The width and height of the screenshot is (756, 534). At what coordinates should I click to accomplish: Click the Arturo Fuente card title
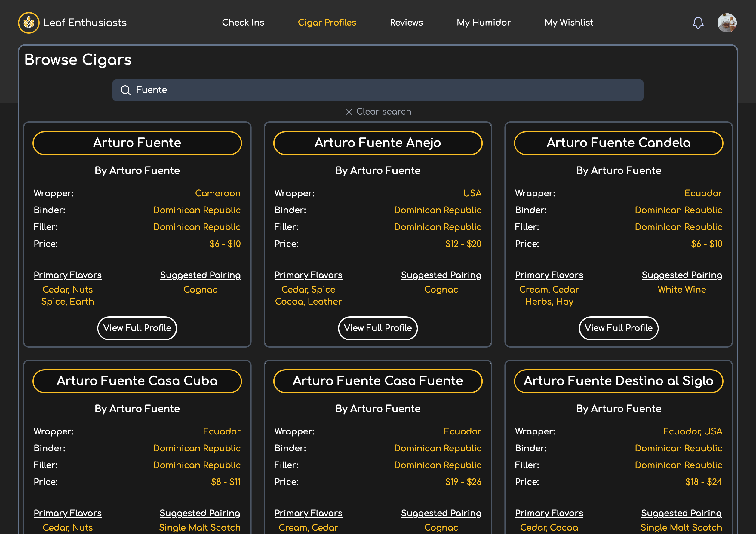pyautogui.click(x=137, y=143)
